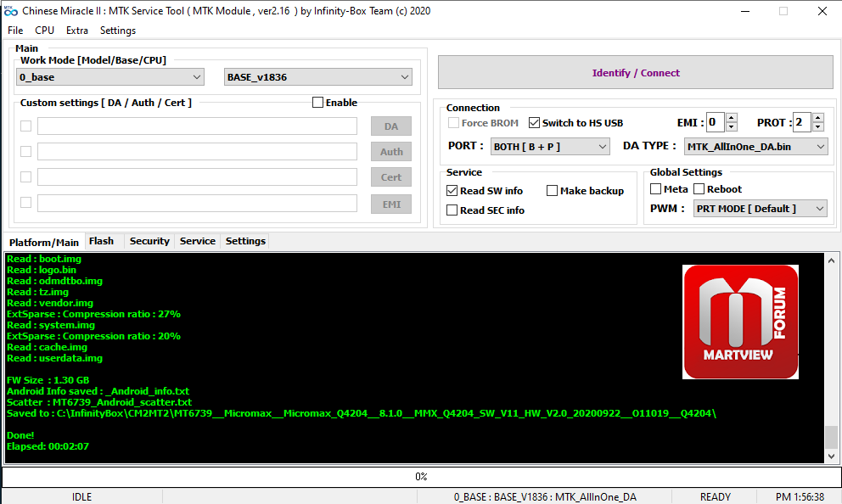The width and height of the screenshot is (842, 504).
Task: Toggle the checkbox beside the Auth path field
Action: point(25,151)
